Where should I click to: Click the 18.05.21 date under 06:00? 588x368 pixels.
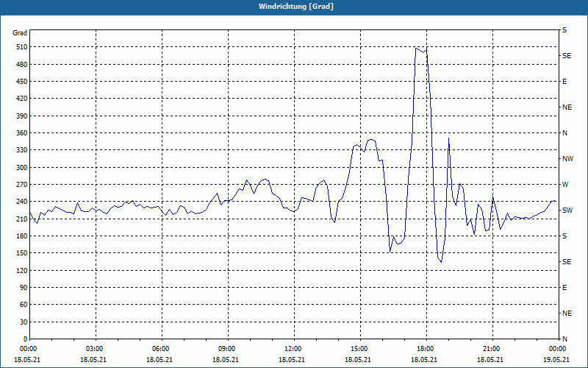[159, 359]
